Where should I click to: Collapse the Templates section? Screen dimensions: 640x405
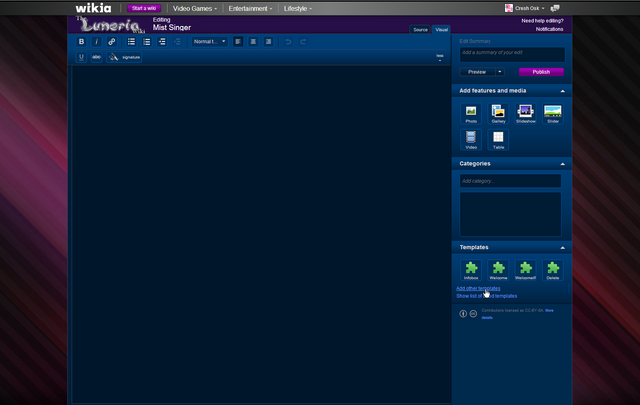click(x=562, y=248)
